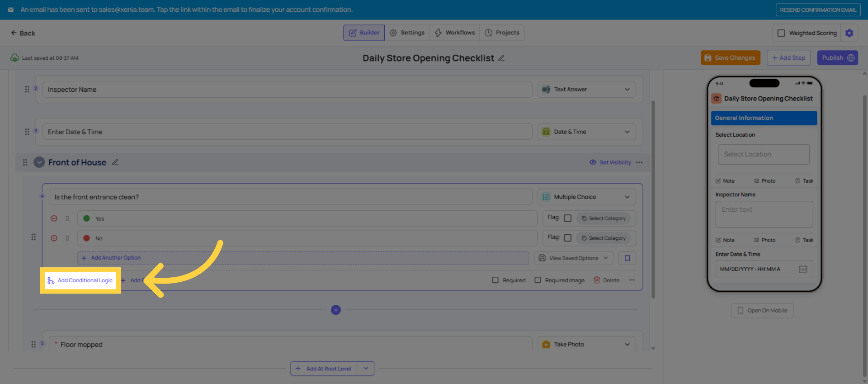The image size is (868, 384).
Task: Click the Floor mopped question field
Action: click(x=290, y=344)
